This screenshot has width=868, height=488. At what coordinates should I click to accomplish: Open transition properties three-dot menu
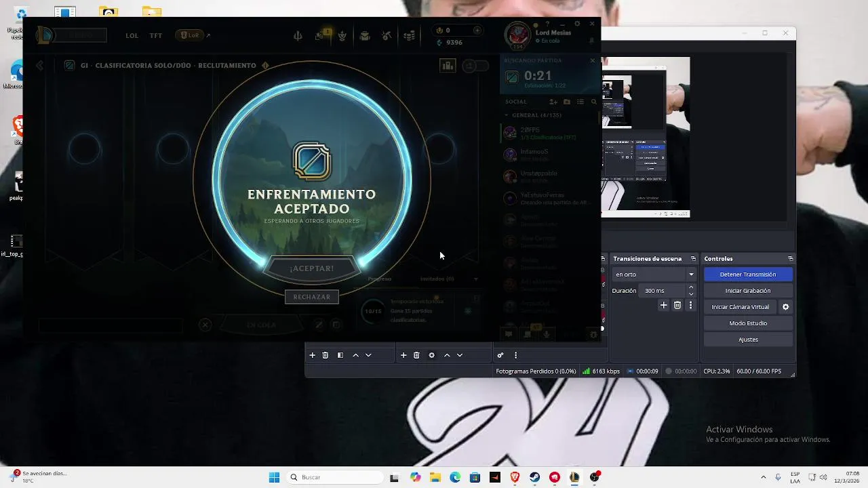[x=691, y=306]
